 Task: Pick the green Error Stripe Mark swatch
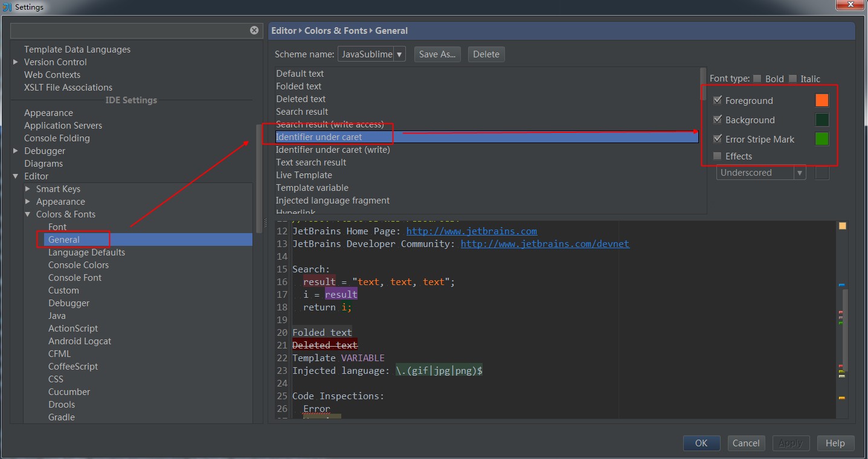[x=821, y=139]
